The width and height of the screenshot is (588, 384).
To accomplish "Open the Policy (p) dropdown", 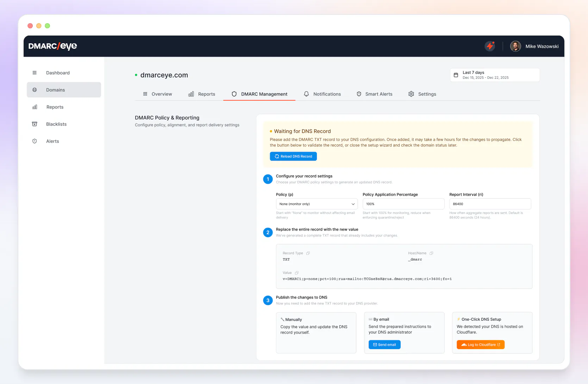I will 317,204.
